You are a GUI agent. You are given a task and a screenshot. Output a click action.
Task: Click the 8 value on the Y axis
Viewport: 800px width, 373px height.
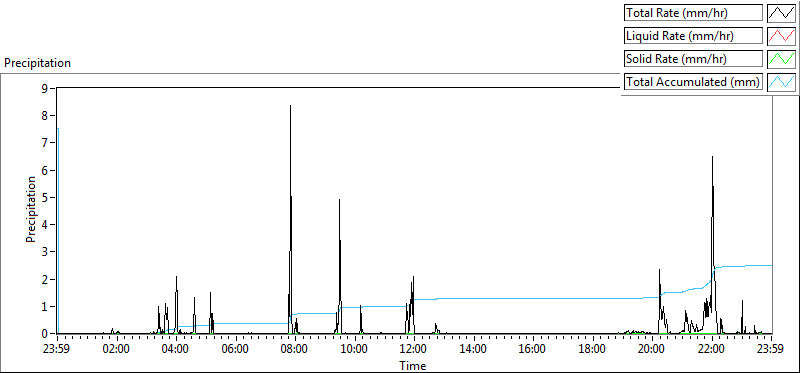(45, 116)
